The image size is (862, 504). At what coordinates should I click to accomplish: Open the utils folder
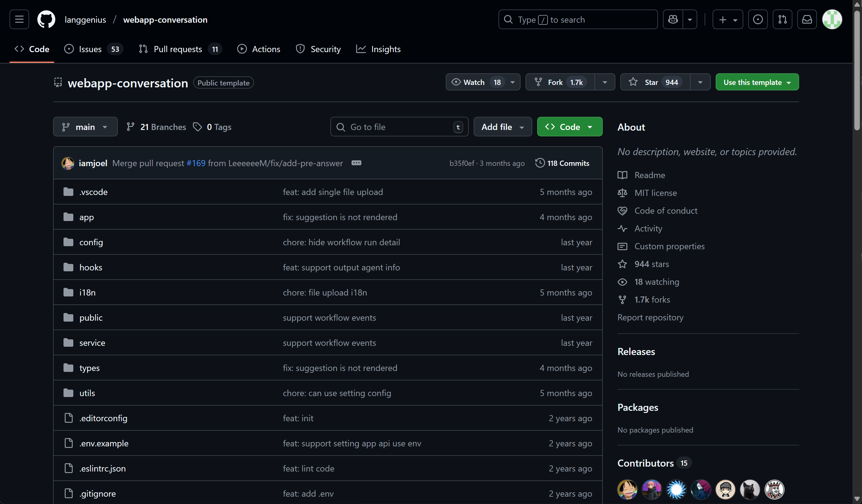[87, 393]
